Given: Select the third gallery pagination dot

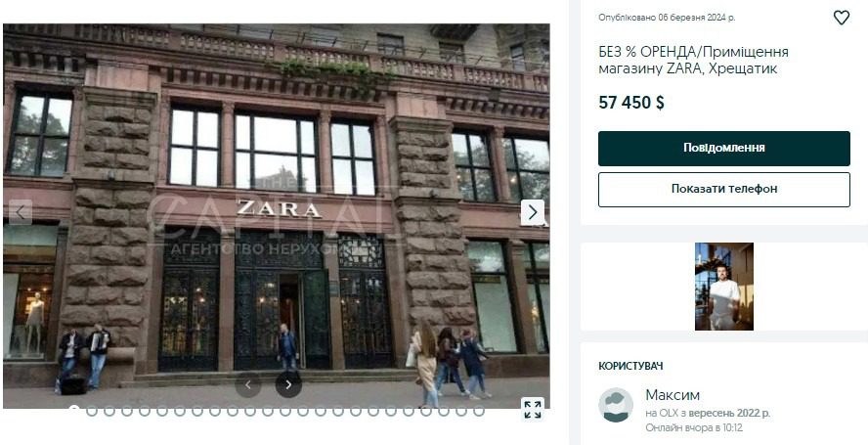Looking at the screenshot, I should click(x=109, y=411).
